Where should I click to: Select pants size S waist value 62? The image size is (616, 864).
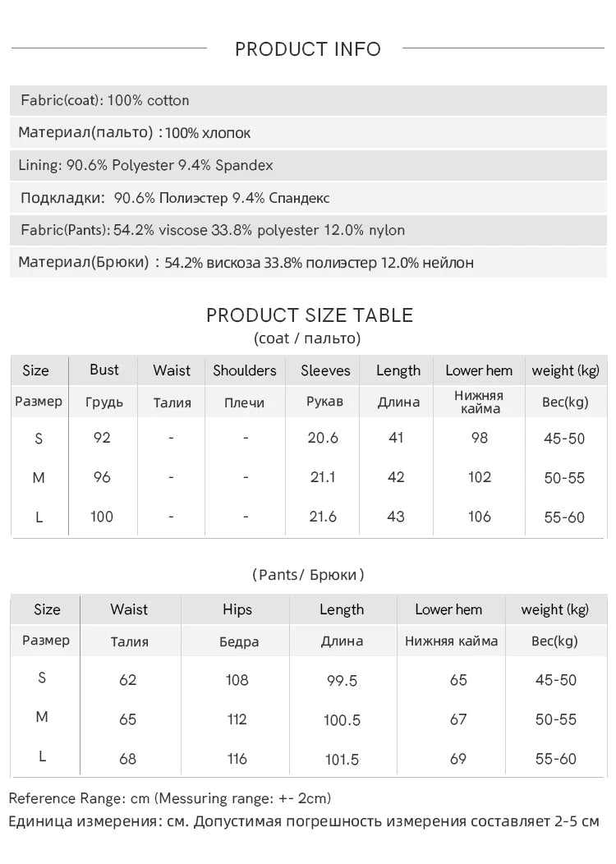128,680
